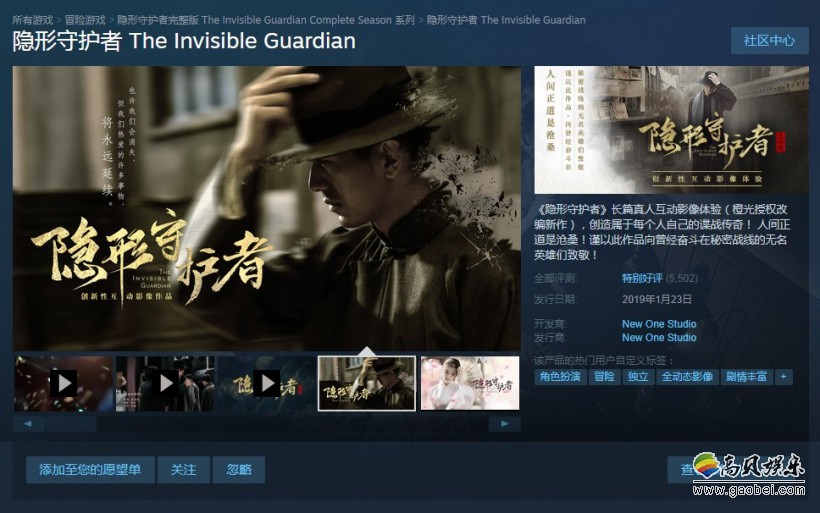Screen dimensions: 820x513
Task: Click the 关注 follow button
Action: [x=184, y=470]
